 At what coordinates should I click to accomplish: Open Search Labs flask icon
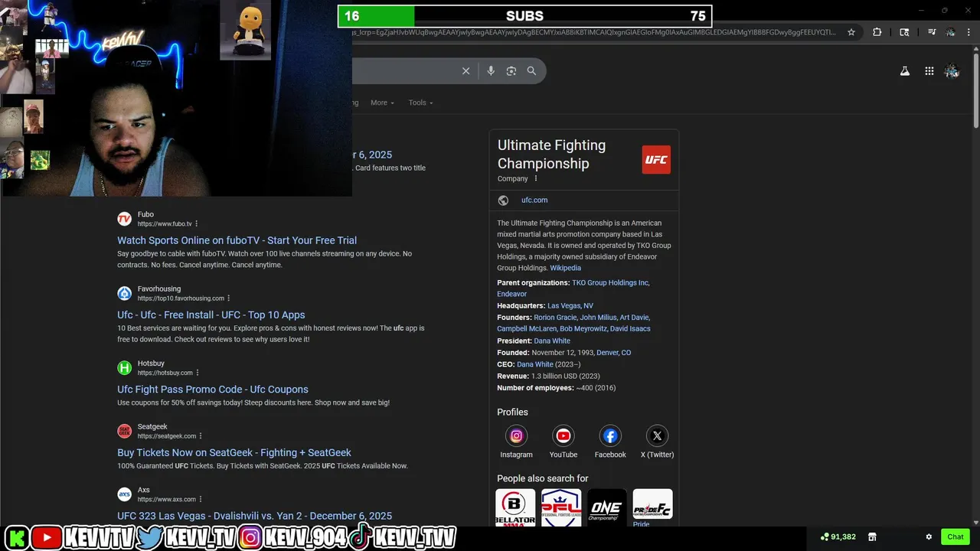(x=905, y=71)
